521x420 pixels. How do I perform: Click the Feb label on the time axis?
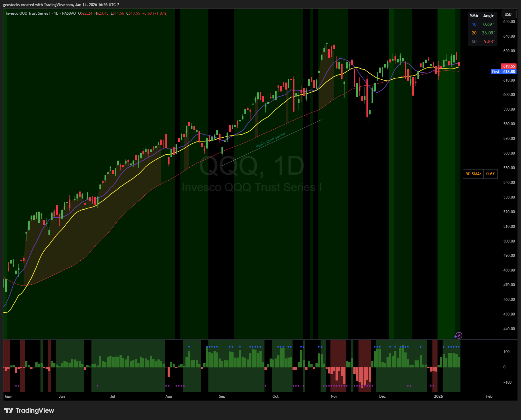click(489, 396)
